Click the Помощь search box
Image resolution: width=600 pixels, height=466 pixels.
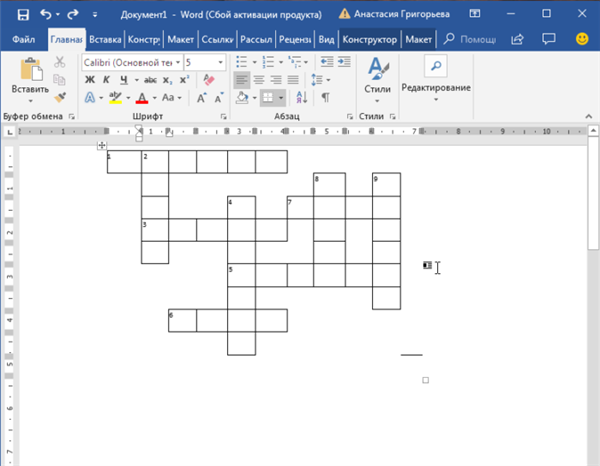click(470, 39)
